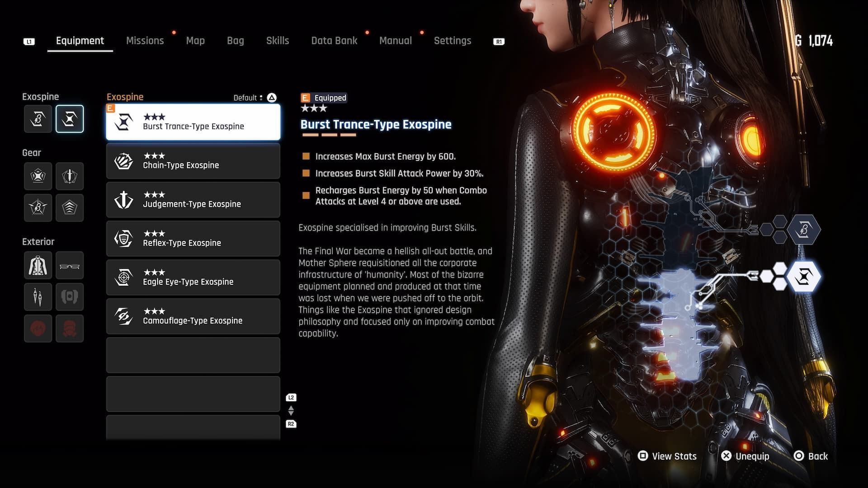Select the first Exospine slot icon

click(x=38, y=119)
